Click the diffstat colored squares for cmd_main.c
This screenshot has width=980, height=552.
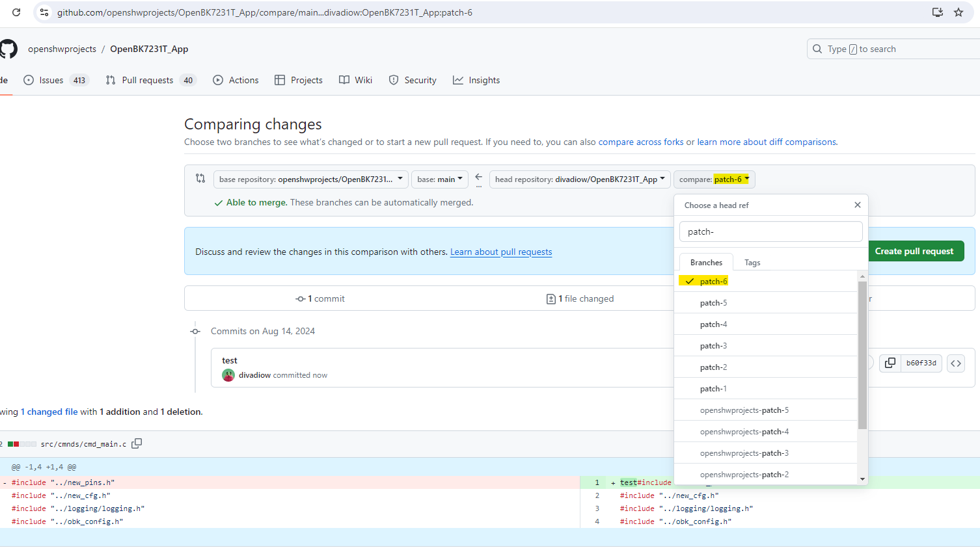click(x=22, y=444)
